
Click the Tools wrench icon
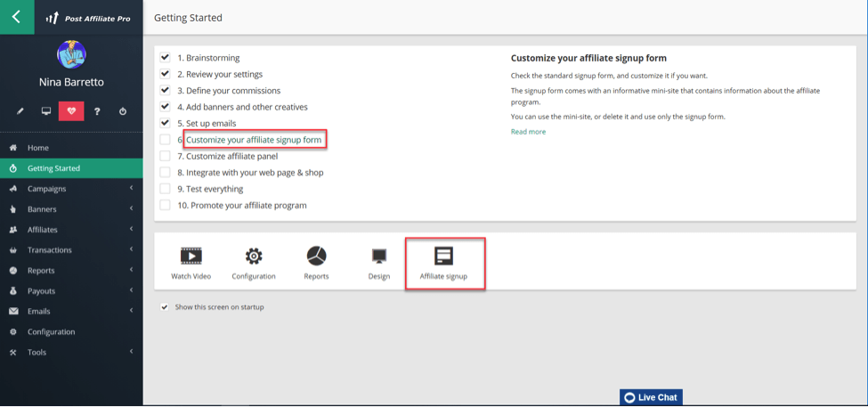click(x=14, y=352)
